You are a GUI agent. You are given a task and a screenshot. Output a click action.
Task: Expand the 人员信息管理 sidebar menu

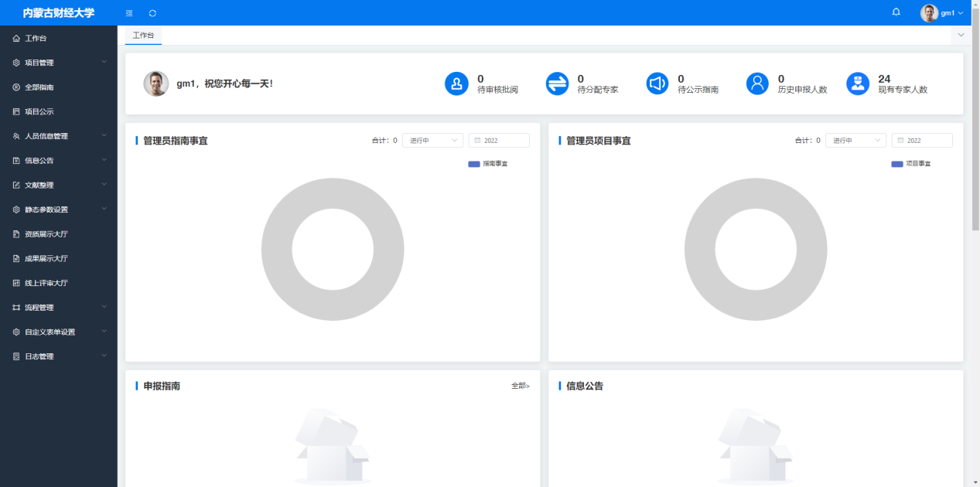[x=59, y=136]
